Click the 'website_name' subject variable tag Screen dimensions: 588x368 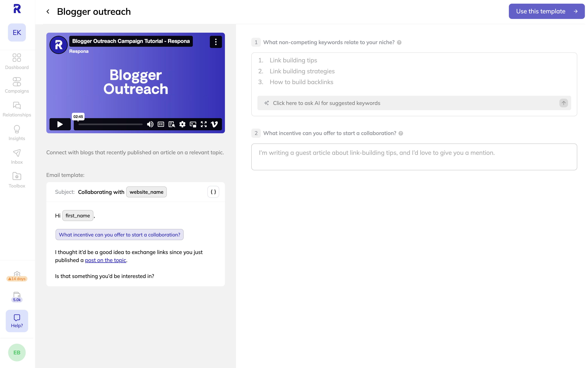(146, 192)
